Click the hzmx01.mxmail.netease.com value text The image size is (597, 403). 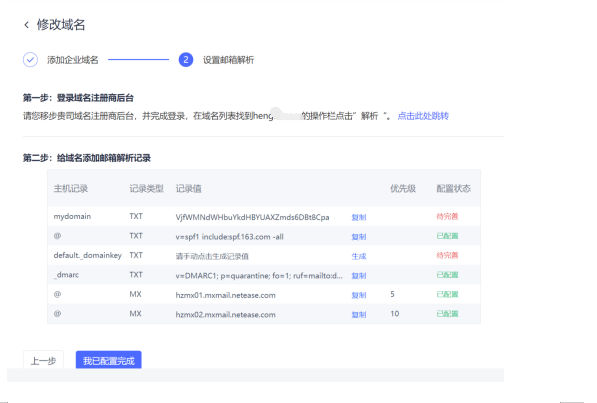coord(225,295)
